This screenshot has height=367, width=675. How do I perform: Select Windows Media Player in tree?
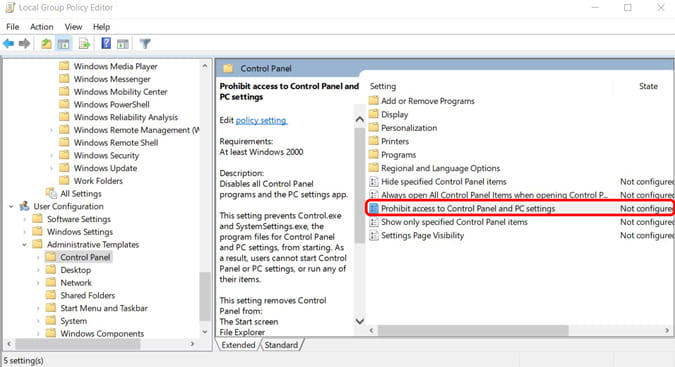pyautogui.click(x=115, y=66)
